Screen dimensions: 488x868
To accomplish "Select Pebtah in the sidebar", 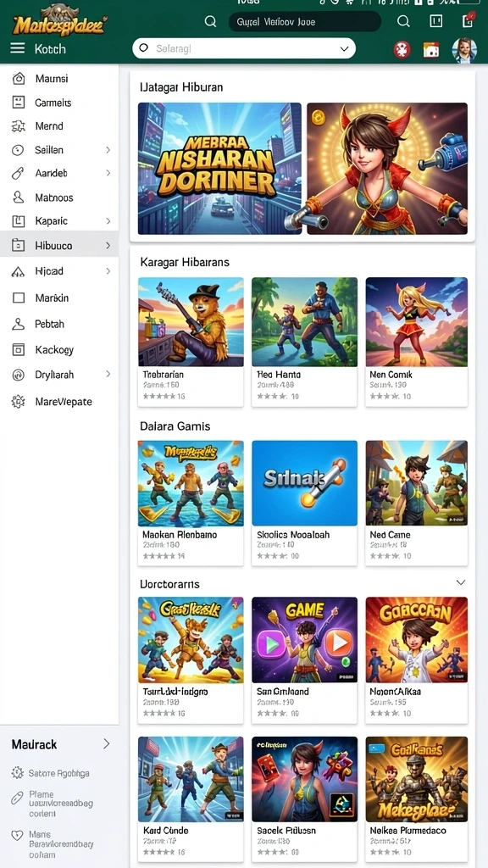I will [50, 324].
